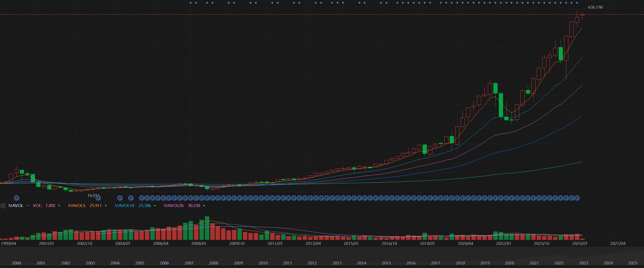Click the 1999/04 date axis label
The image size is (644, 268).
click(x=8, y=243)
